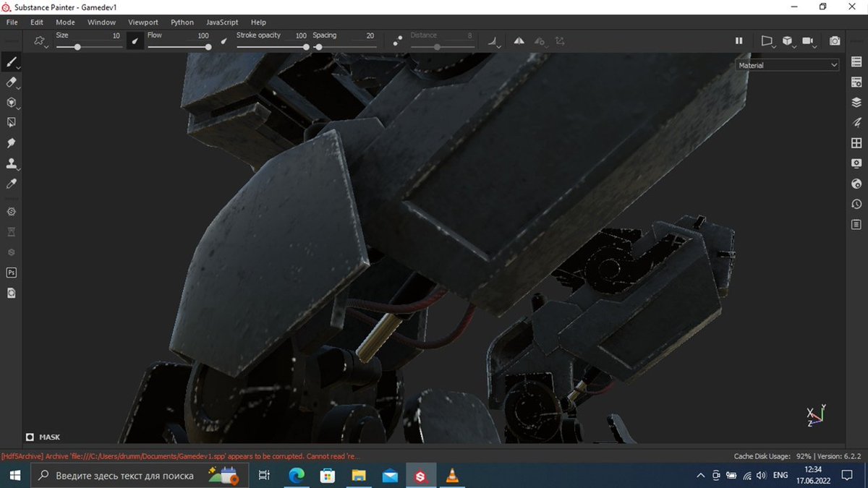Pause the engine computation
868x488 pixels.
(739, 41)
